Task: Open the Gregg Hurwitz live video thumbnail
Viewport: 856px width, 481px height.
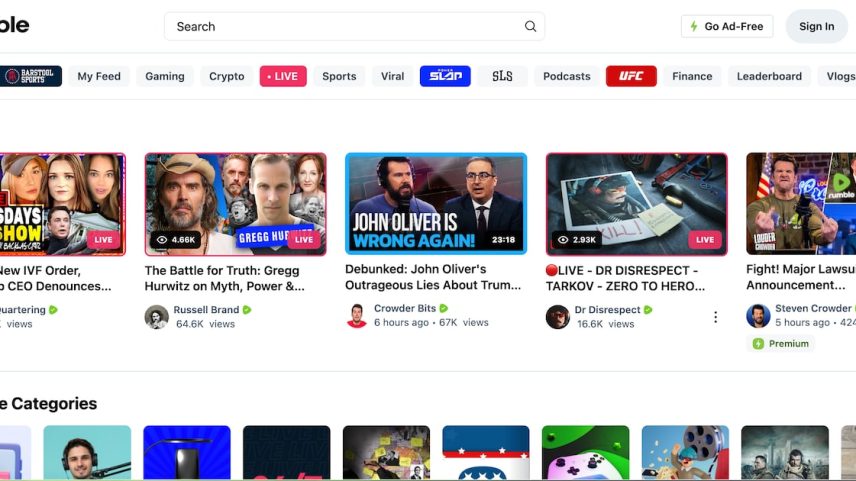Action: click(235, 204)
